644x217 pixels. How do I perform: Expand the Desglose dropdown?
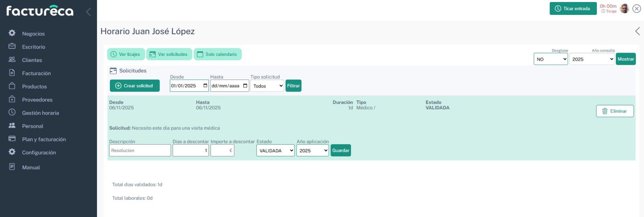tap(551, 59)
